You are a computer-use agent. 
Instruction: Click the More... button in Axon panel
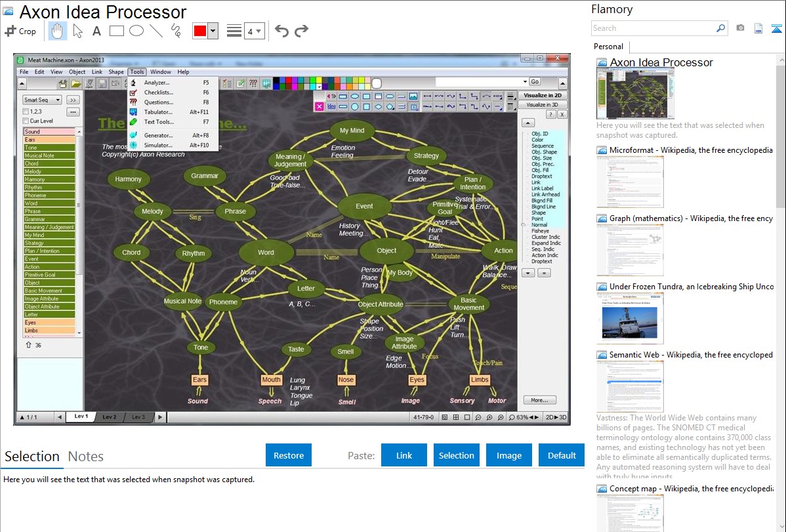click(x=539, y=400)
